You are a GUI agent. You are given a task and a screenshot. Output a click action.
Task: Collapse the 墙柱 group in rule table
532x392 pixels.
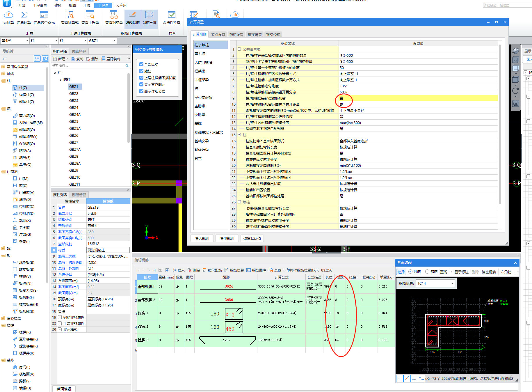[x=239, y=202]
